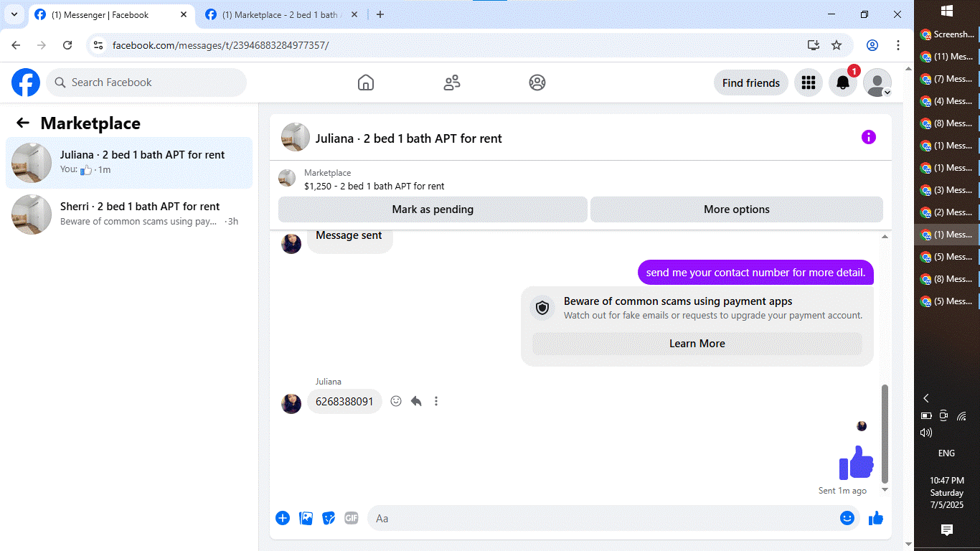Open the $1,250 listing link
Image resolution: width=980 pixels, height=551 pixels.
click(x=374, y=186)
